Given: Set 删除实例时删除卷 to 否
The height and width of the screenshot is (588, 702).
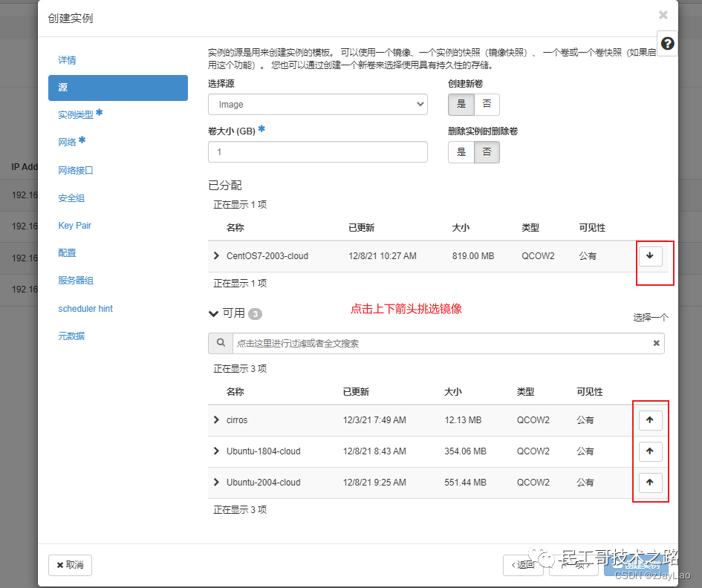Looking at the screenshot, I should (x=487, y=152).
